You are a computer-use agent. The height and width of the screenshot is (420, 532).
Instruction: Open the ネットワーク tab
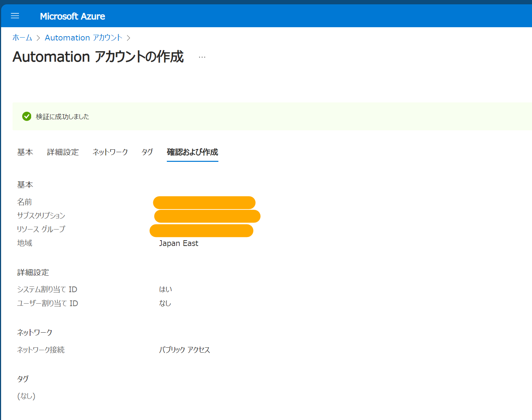pyautogui.click(x=110, y=152)
